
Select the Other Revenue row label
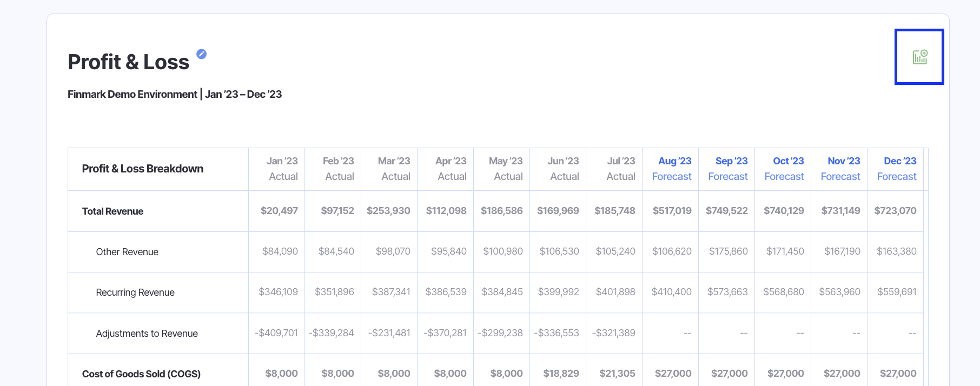point(127,252)
